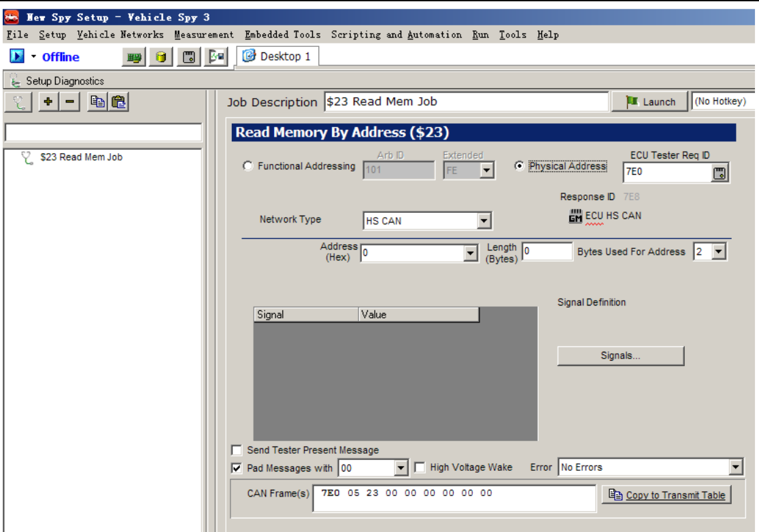Click the green circuit board toolbar icon
Viewport: 759px width, 532px height.
[133, 57]
